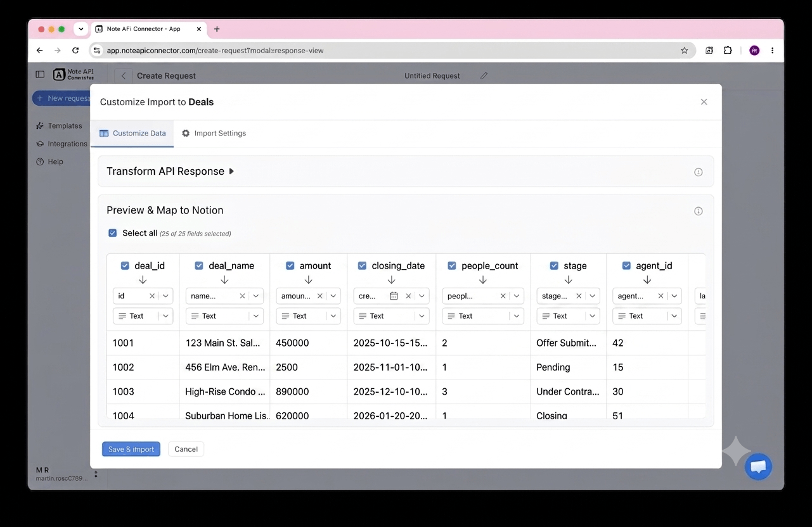Viewport: 812px width, 527px height.
Task: Click the Untitled Request title
Action: (x=432, y=75)
